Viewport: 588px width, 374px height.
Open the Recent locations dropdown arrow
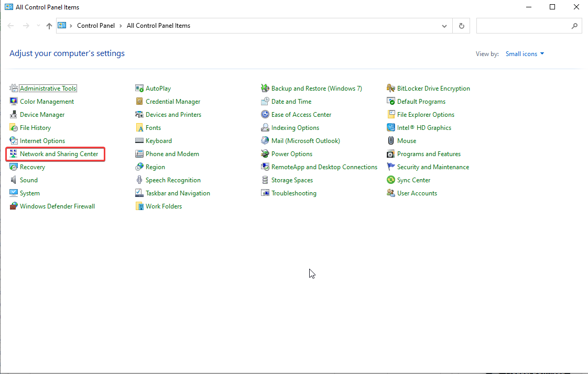click(x=38, y=26)
